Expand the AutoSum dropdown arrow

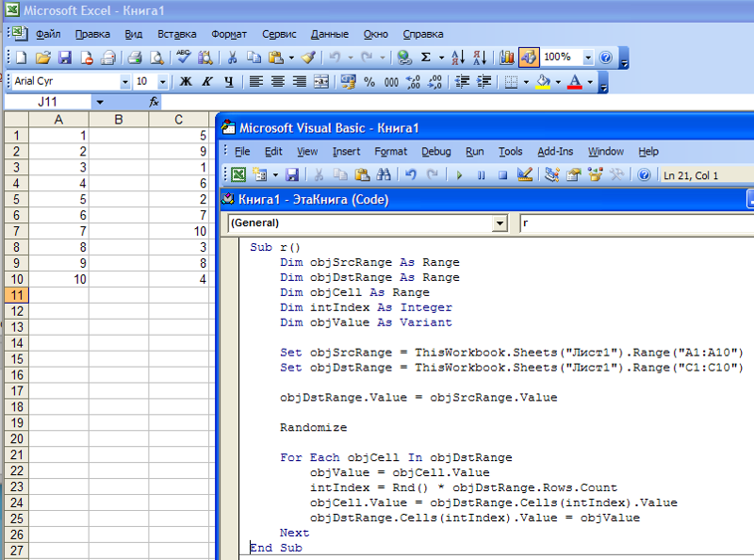(441, 58)
